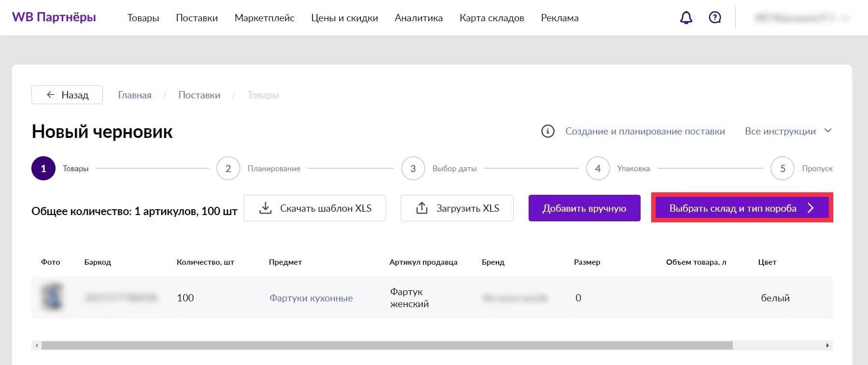Open the Цены и скидки menu

pos(345,18)
